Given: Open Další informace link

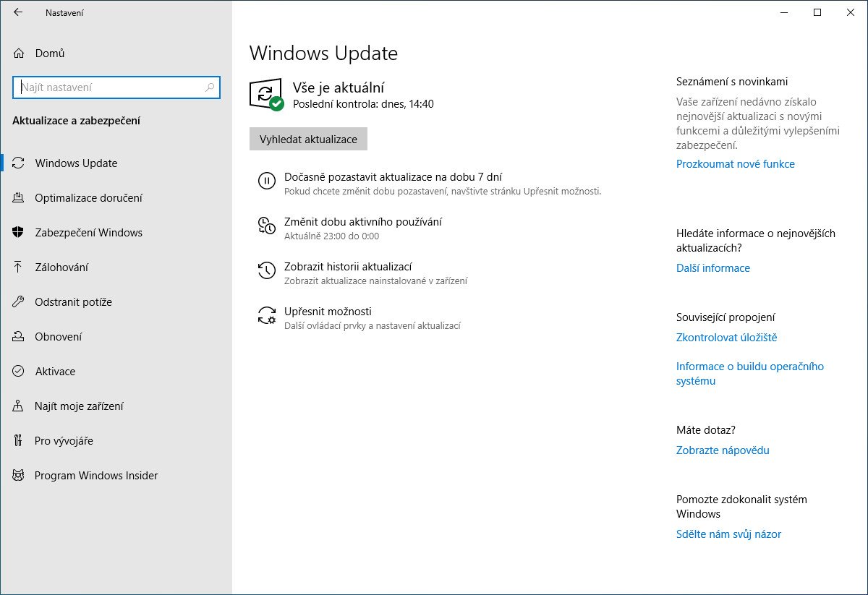Looking at the screenshot, I should (713, 267).
